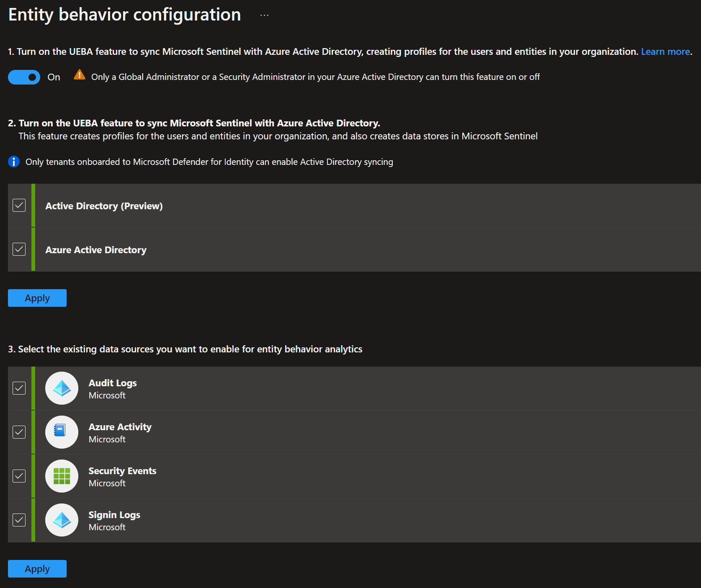The image size is (701, 588).
Task: Click the Azure Activity data source name
Action: pos(120,427)
